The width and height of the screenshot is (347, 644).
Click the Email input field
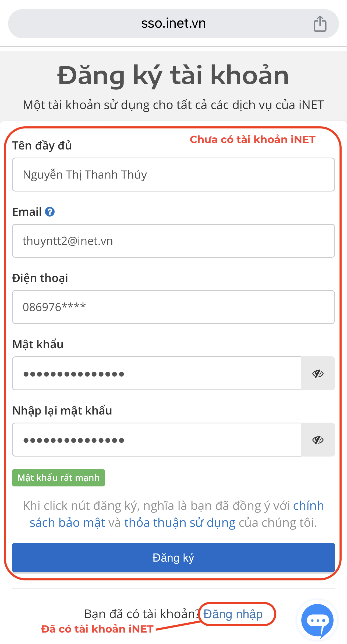tap(173, 241)
